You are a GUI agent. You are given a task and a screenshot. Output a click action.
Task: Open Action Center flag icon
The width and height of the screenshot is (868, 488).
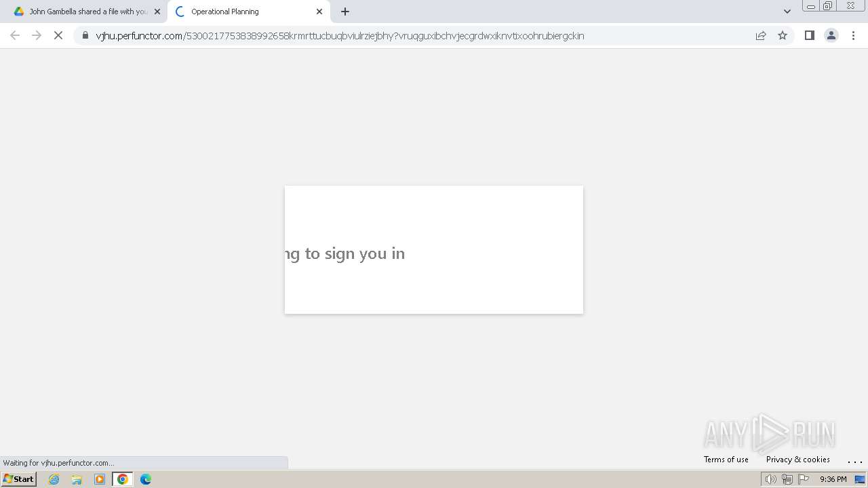tap(804, 479)
